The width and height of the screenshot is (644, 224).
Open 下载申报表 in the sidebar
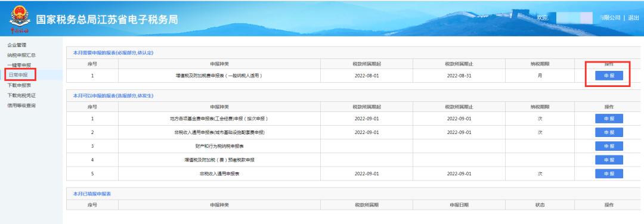19,85
